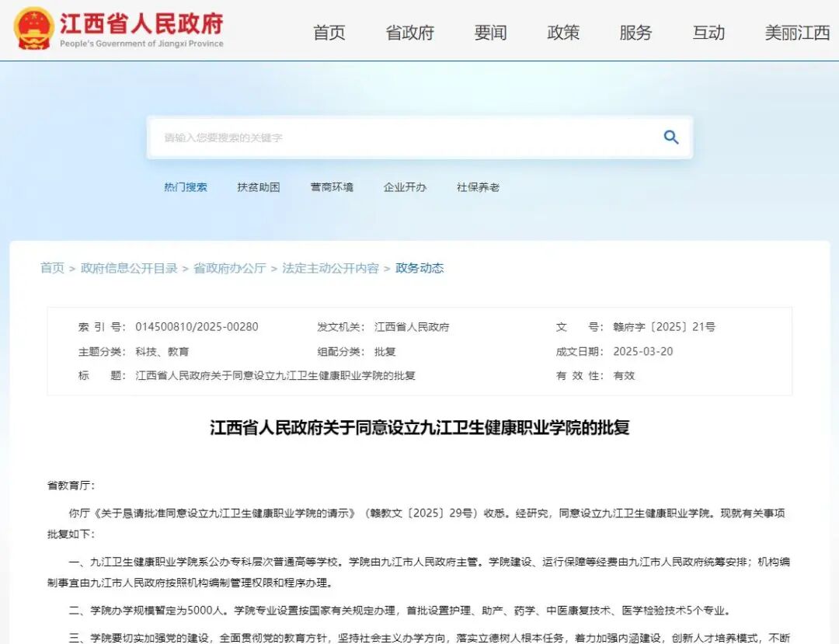Click the national emblem logo
The height and width of the screenshot is (644, 839).
33,28
